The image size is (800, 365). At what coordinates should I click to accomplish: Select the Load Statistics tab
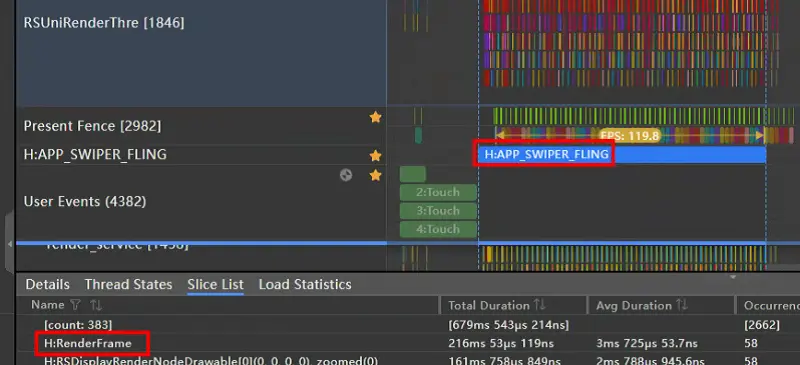click(305, 284)
